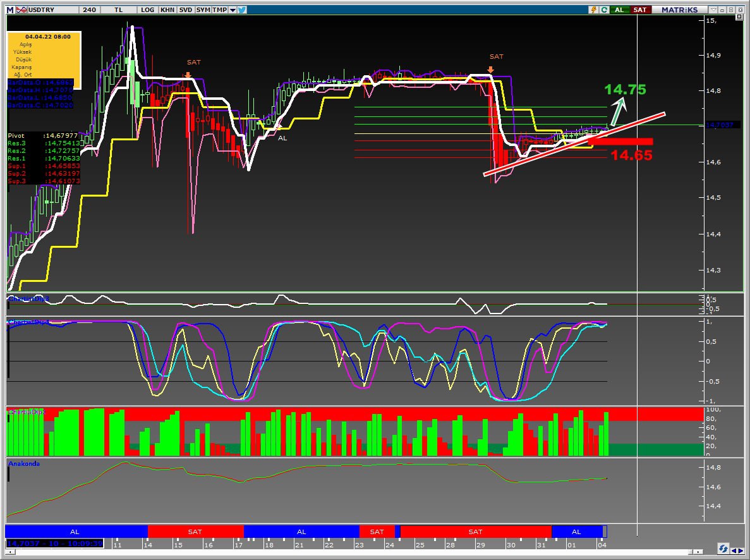The width and height of the screenshot is (750, 560).
Task: Open the chart type icon beside USDTRY
Action: tap(21, 9)
